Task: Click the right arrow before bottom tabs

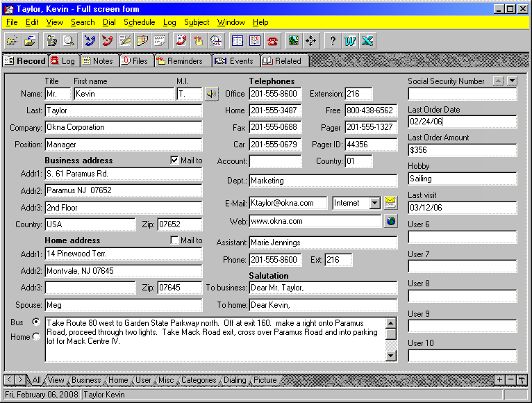Action: (20, 379)
